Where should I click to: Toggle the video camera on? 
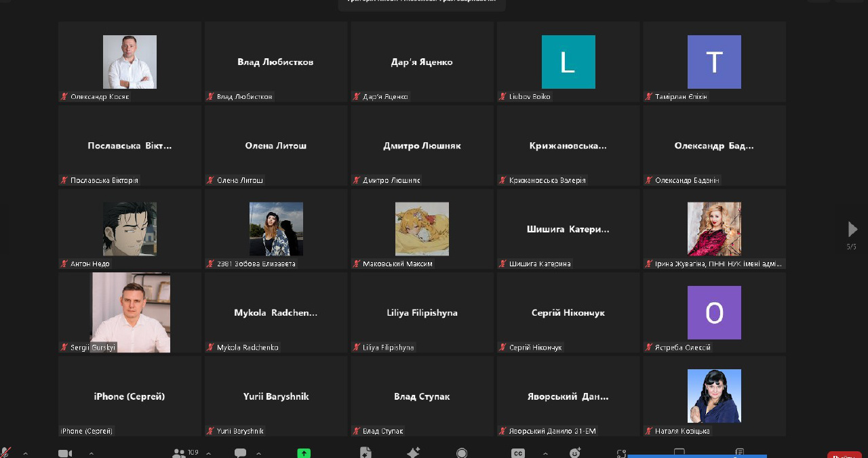tap(65, 453)
